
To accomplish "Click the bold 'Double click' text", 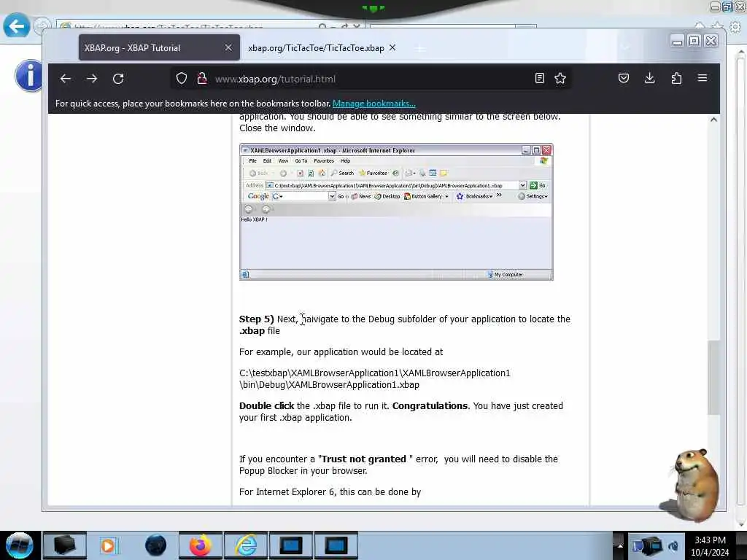I will point(267,405).
